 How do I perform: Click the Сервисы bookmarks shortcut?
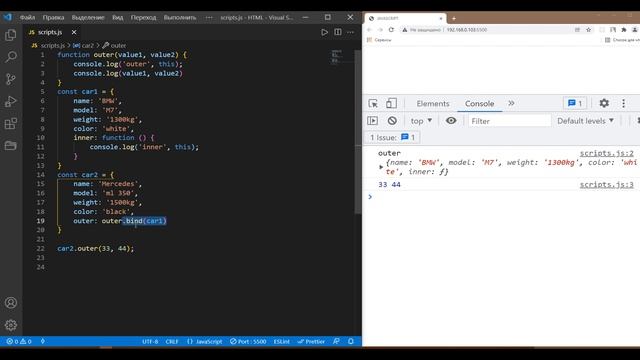[x=379, y=40]
